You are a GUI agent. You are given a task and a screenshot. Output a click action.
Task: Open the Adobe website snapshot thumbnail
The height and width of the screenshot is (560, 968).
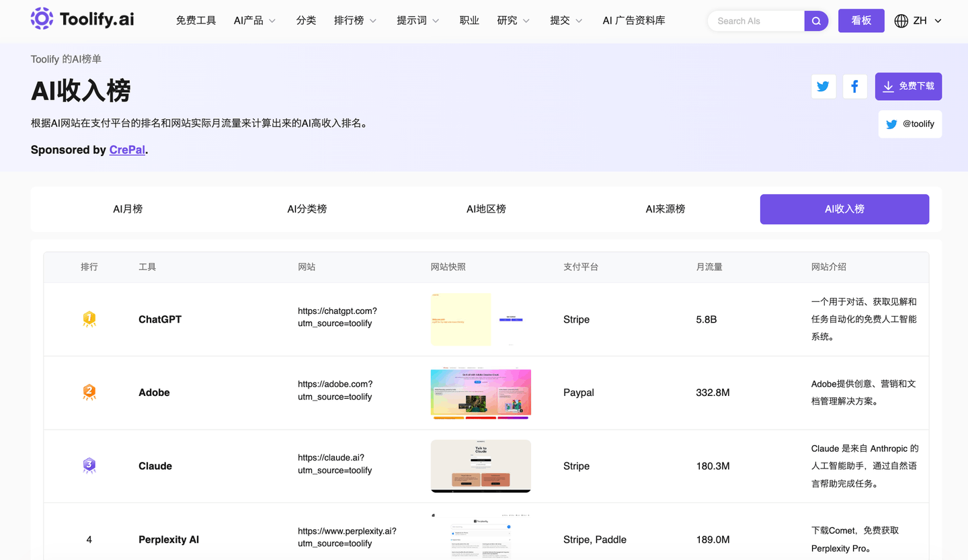point(481,393)
